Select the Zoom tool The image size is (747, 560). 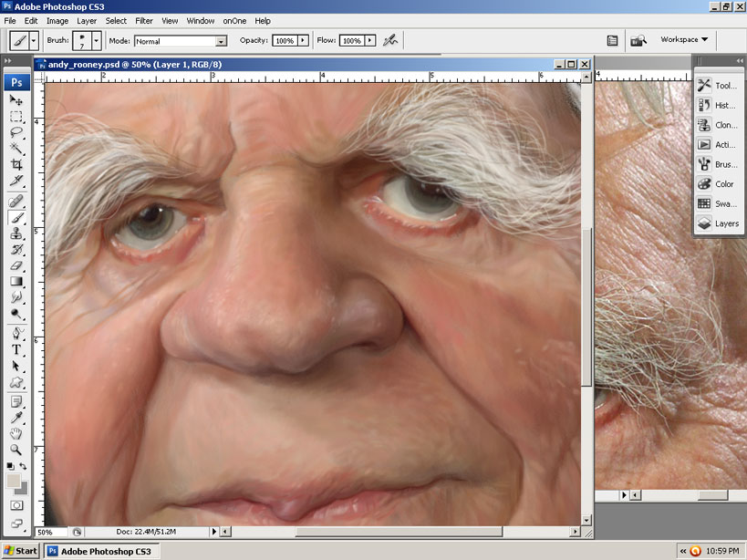coord(16,450)
